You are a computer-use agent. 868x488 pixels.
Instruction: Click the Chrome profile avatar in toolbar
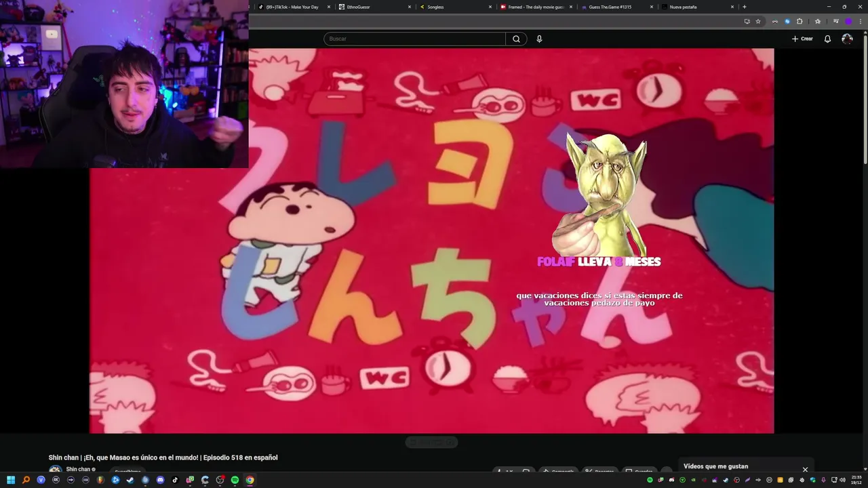[848, 21]
